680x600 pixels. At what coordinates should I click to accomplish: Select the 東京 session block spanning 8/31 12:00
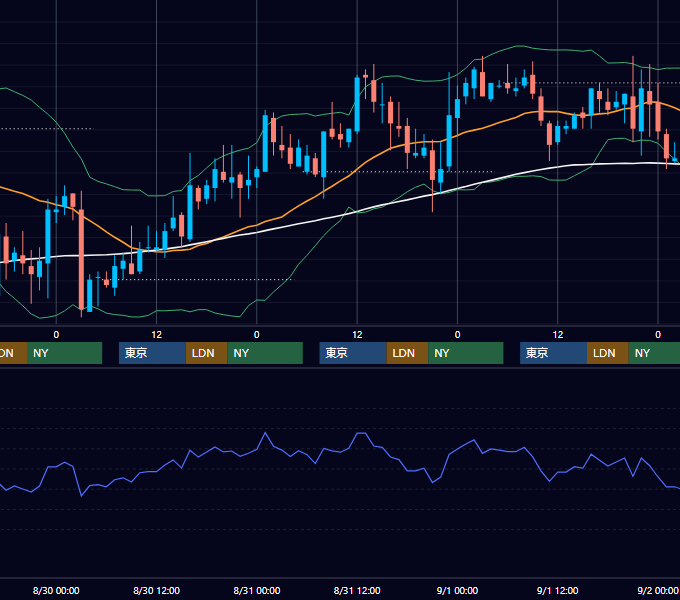353,353
